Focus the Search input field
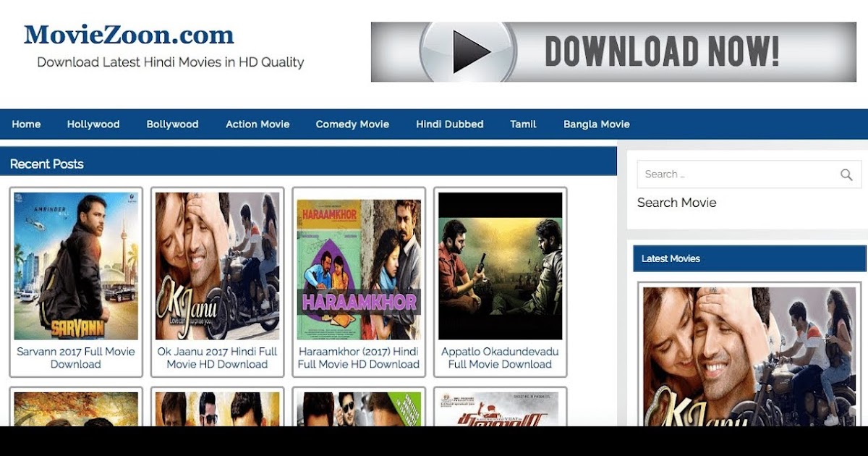This screenshot has width=868, height=456. (x=749, y=174)
